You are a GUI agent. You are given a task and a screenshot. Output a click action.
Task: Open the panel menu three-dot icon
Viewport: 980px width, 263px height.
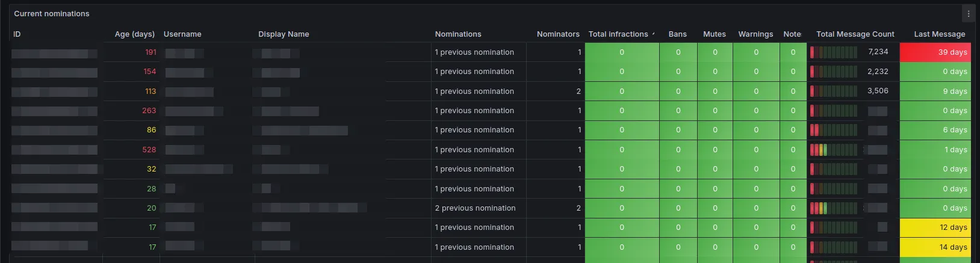pos(968,14)
